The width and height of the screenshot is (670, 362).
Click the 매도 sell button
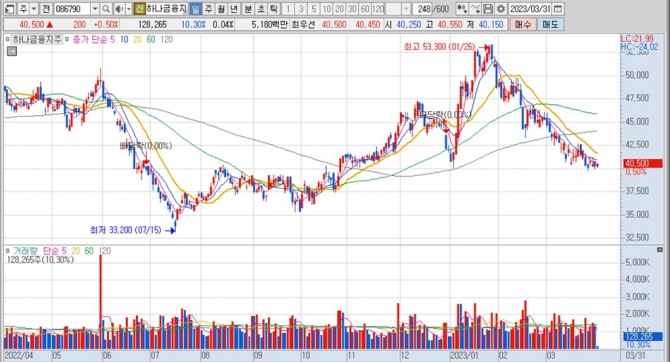tap(550, 24)
